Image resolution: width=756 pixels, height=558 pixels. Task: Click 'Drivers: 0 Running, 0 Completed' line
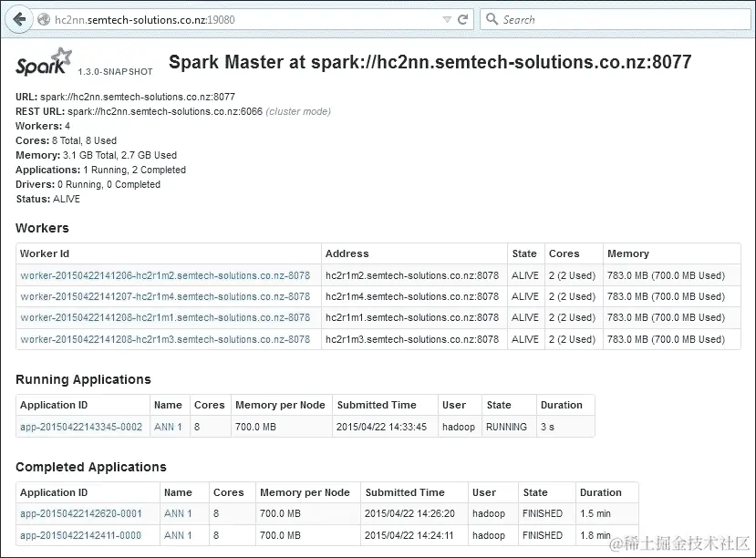click(x=88, y=184)
